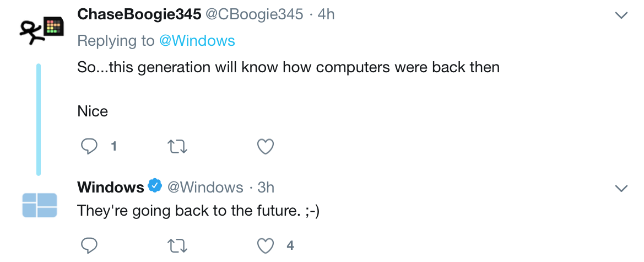Open ChaseBoogie345's profile avatar
The width and height of the screenshot is (644, 262).
coord(41,31)
